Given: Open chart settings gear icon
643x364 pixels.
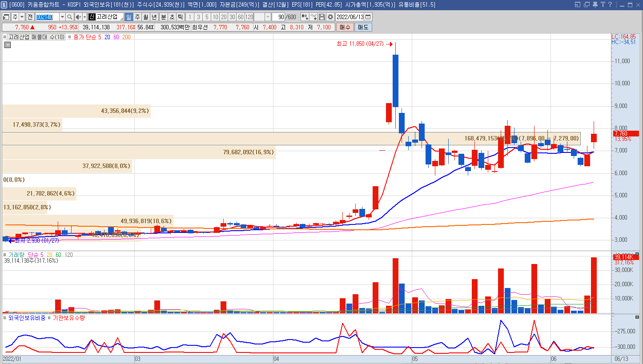Looking at the screenshot, I should point(330,17).
